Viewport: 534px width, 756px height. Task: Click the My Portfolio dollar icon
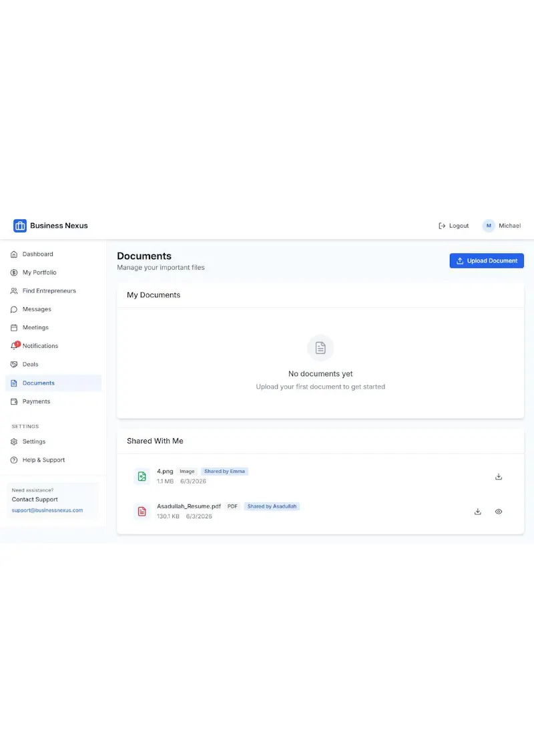coord(14,272)
